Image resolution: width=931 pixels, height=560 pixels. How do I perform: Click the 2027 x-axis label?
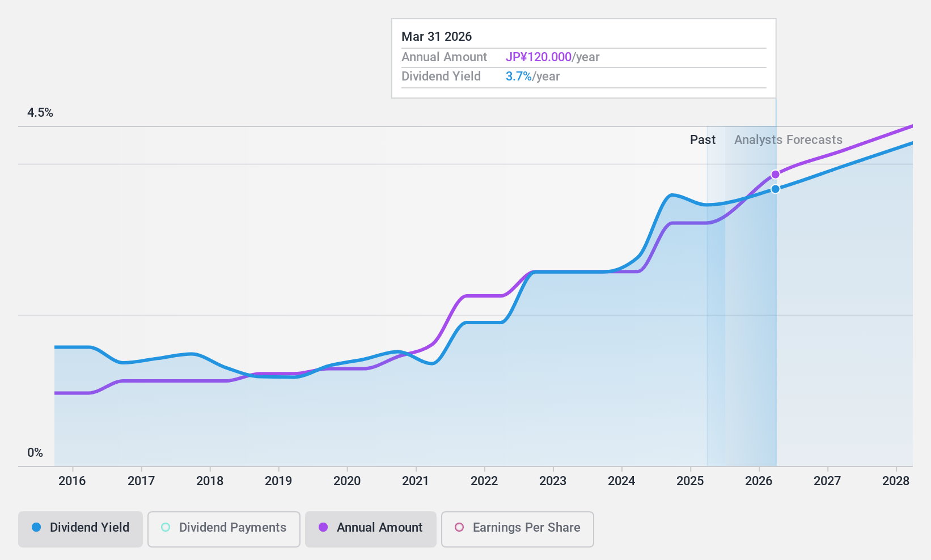pos(827,481)
